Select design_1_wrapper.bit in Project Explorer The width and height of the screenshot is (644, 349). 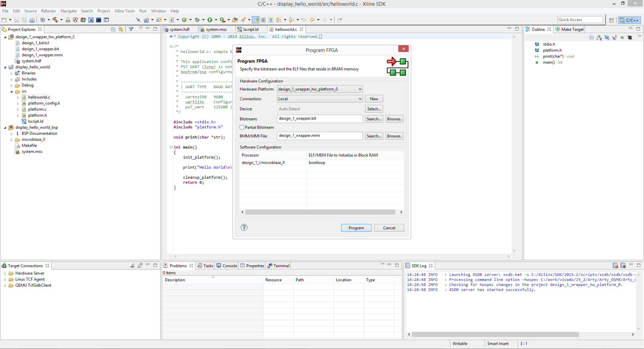click(x=40, y=49)
